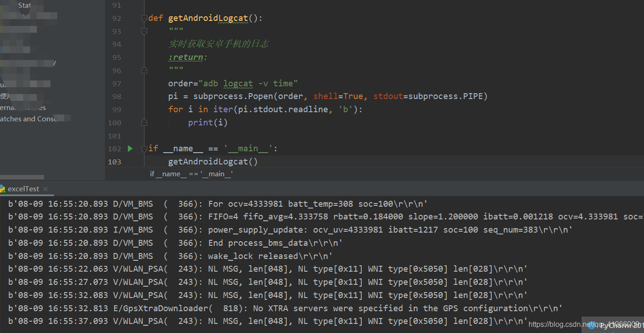
Task: Click stdout=subprocess.PIPE argument
Action: click(x=429, y=96)
